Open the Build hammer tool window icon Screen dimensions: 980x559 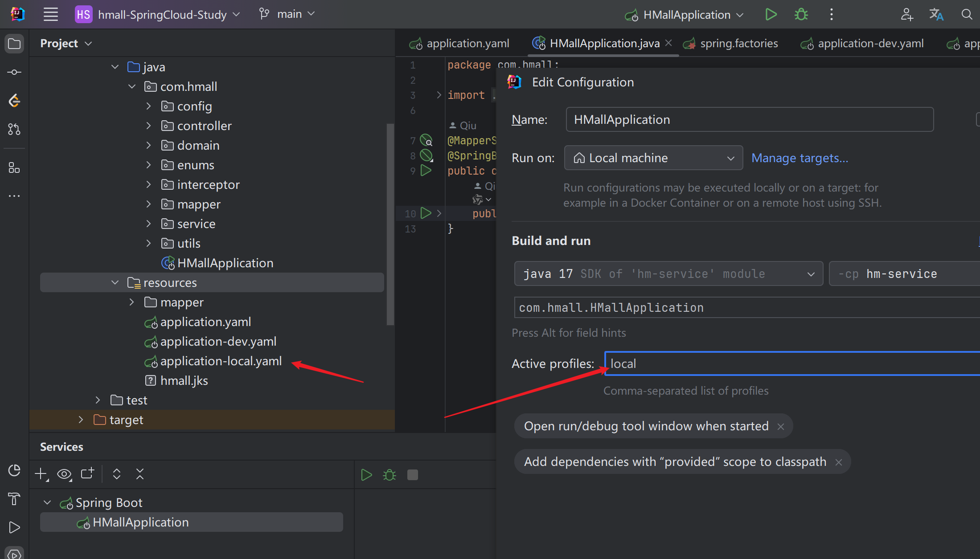click(14, 499)
